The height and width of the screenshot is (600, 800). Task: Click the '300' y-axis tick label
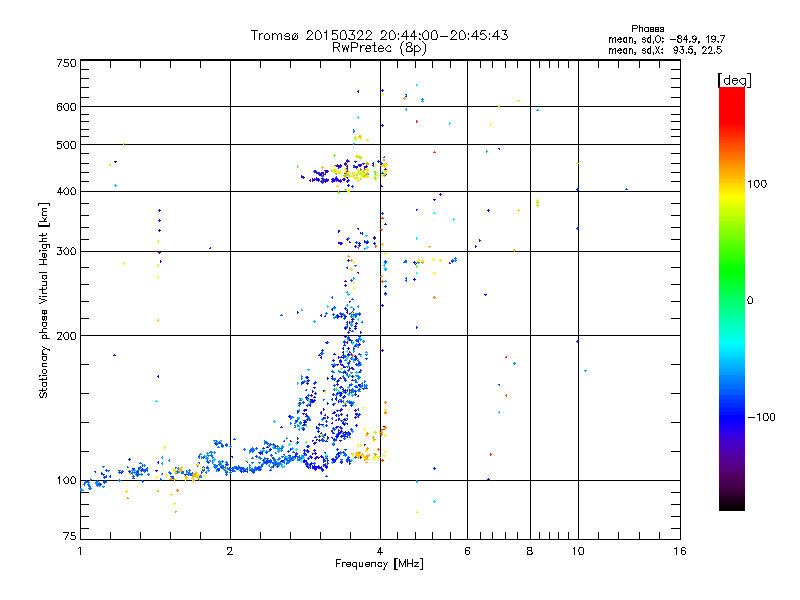pos(67,252)
